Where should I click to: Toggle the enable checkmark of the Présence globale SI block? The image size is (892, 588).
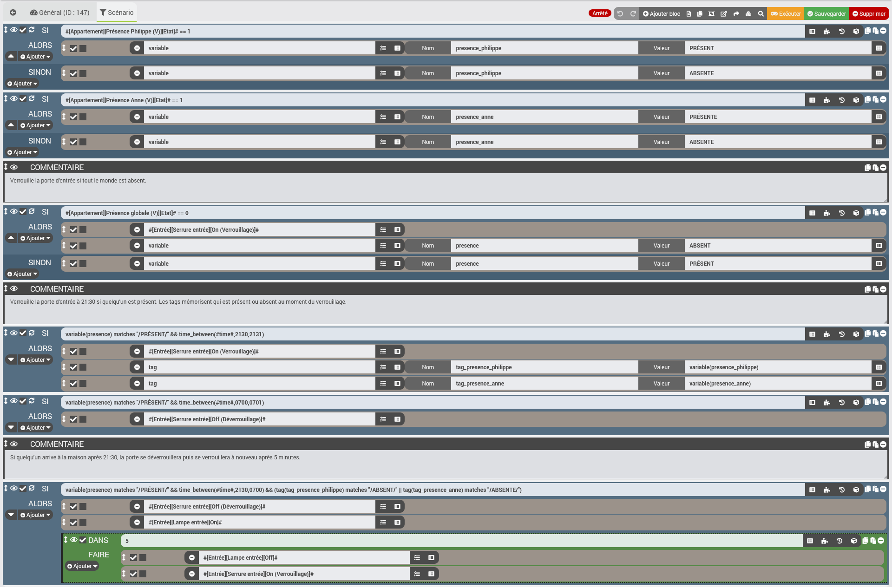pyautogui.click(x=23, y=211)
